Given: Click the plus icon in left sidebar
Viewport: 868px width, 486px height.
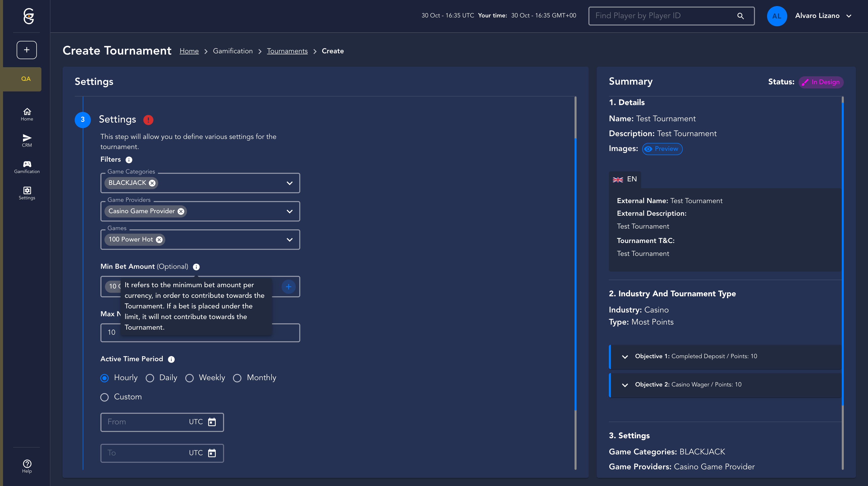Looking at the screenshot, I should coord(26,50).
